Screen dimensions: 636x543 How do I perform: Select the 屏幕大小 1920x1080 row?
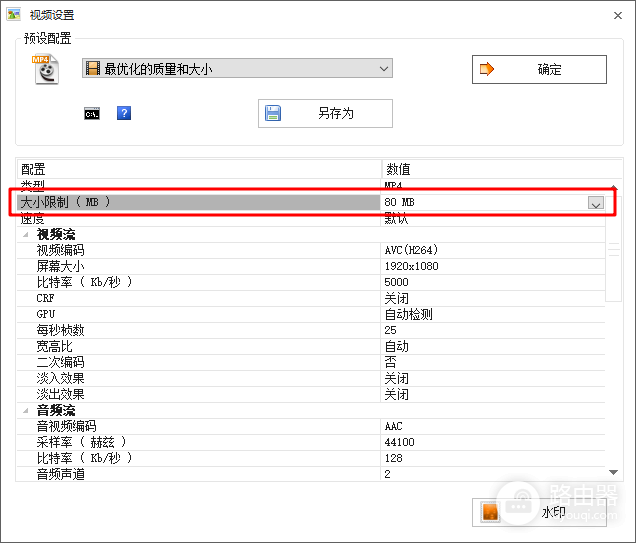click(x=311, y=266)
